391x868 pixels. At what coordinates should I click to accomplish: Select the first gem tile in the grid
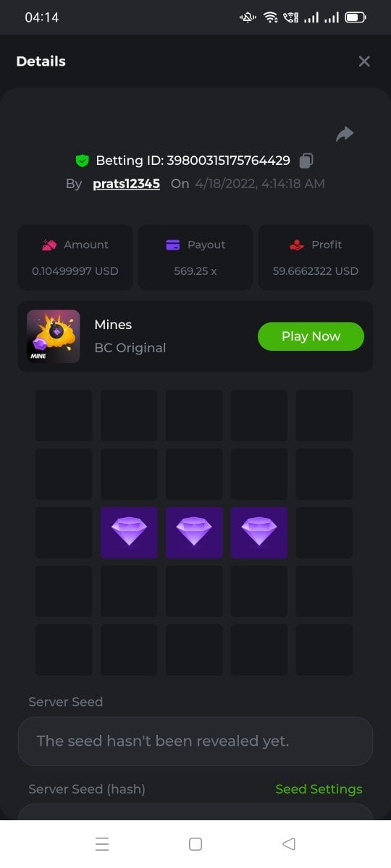click(129, 532)
